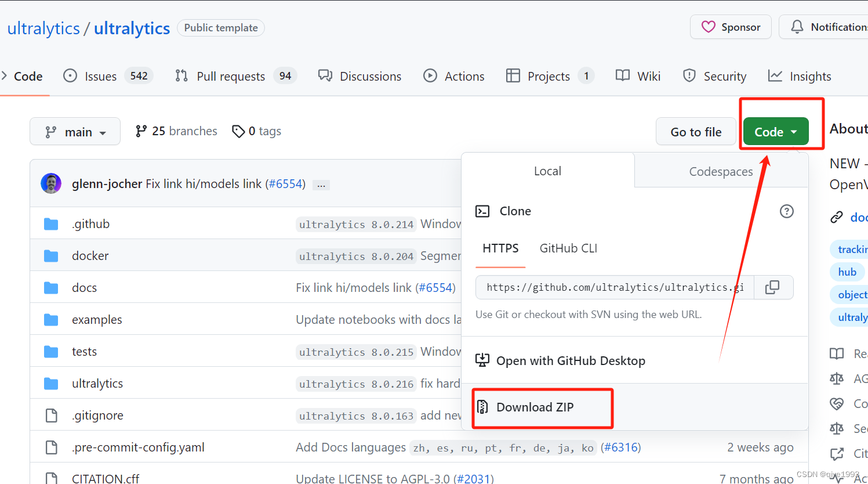This screenshot has height=484, width=868.
Task: Open the CITATION.cff file
Action: tap(106, 479)
